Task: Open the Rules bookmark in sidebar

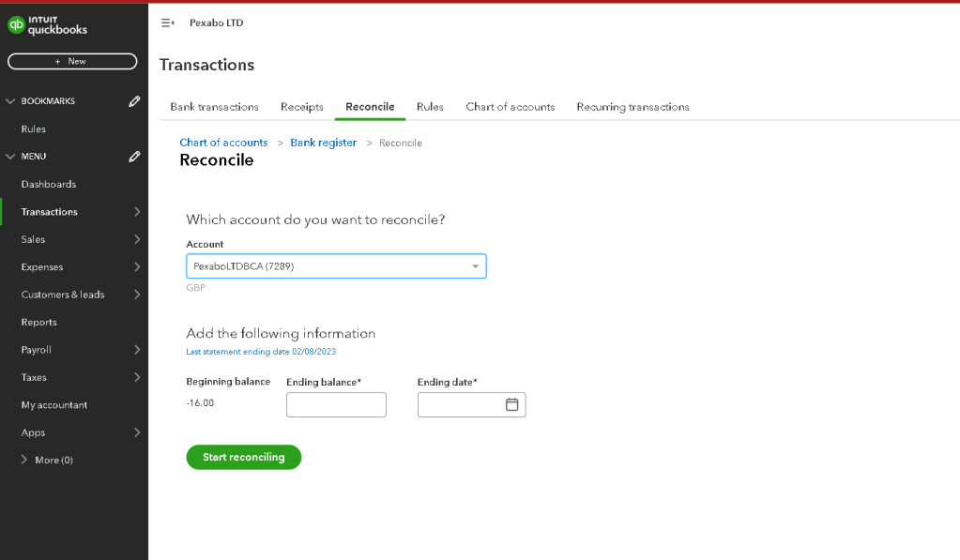Action: pos(33,129)
